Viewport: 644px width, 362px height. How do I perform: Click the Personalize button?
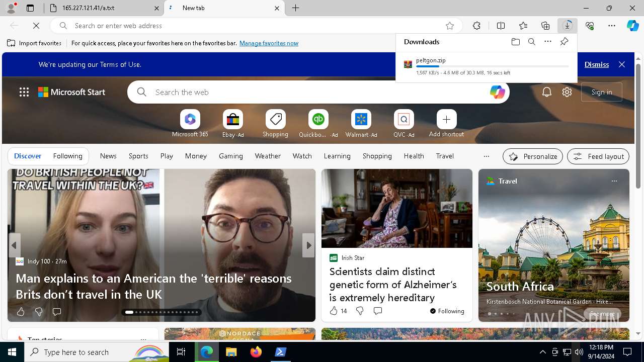[x=533, y=156]
